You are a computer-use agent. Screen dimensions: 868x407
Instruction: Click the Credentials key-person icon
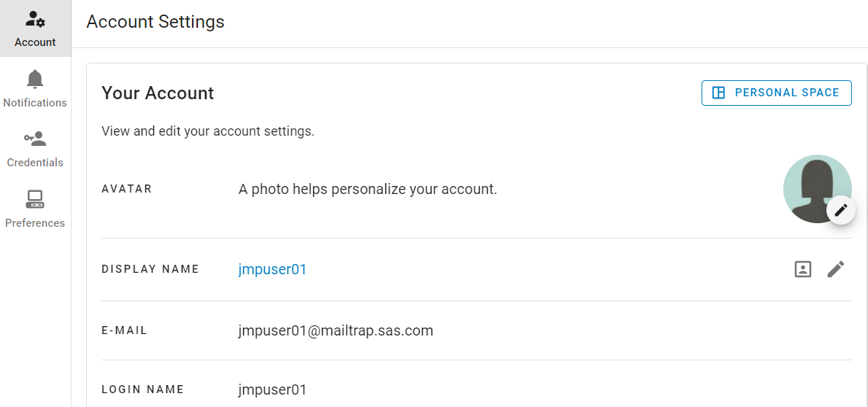35,139
